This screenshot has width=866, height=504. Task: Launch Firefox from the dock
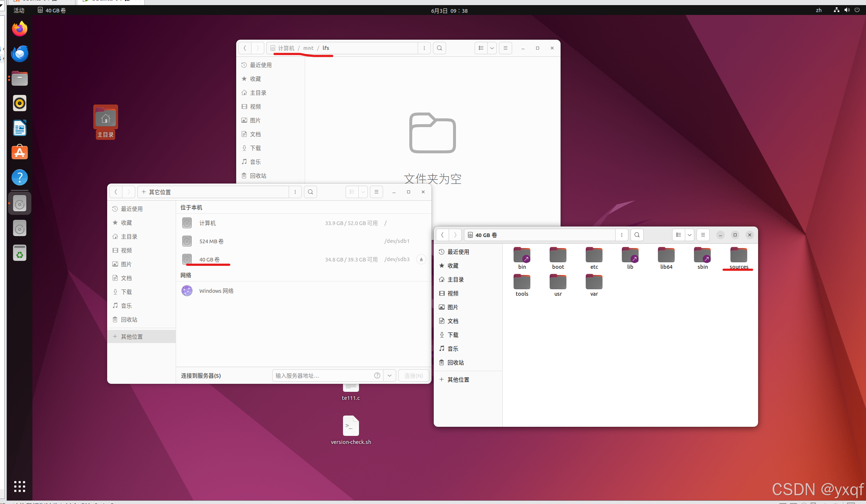(x=19, y=29)
